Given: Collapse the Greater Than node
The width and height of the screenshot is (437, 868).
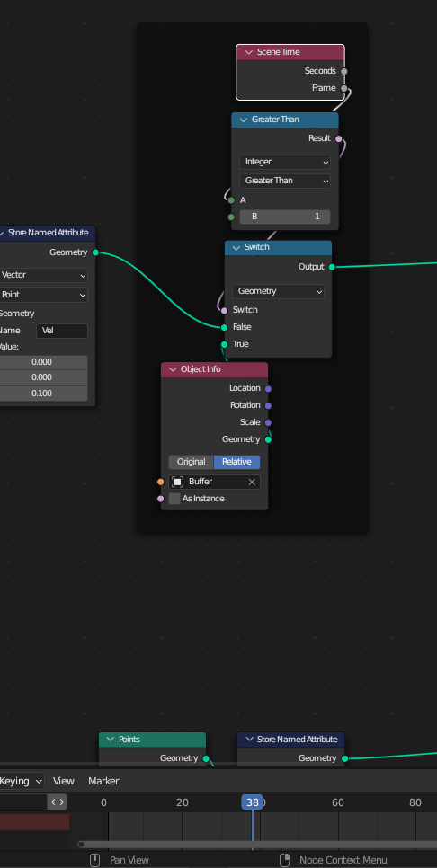Looking at the screenshot, I should point(243,120).
